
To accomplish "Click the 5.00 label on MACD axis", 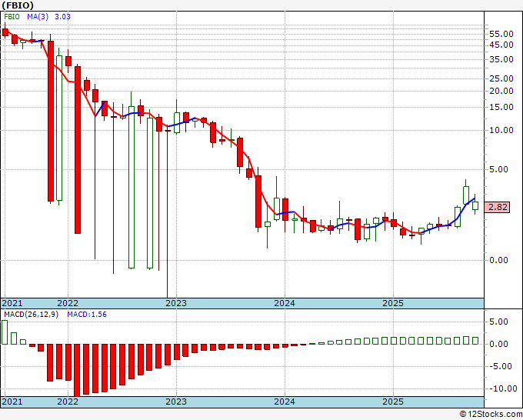I will [498, 322].
